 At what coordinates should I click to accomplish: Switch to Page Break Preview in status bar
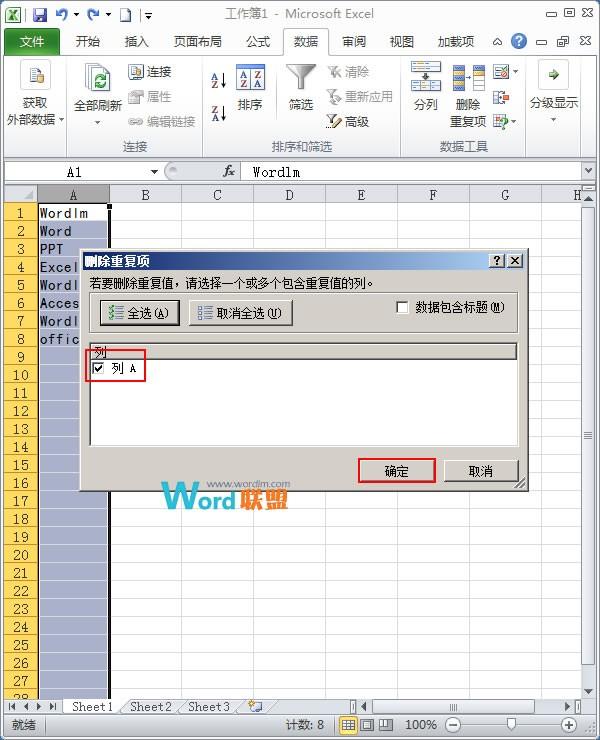point(386,724)
